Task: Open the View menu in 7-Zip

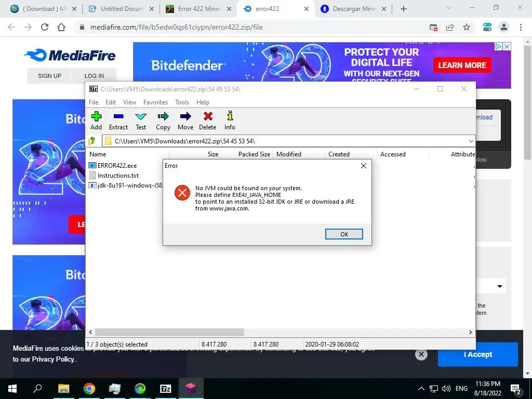Action: (x=129, y=102)
